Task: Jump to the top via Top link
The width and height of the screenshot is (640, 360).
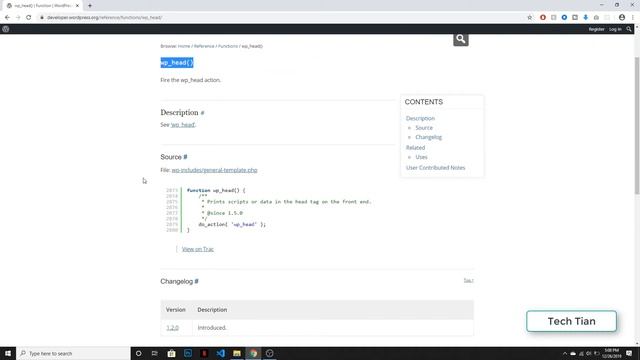Action: [468, 280]
